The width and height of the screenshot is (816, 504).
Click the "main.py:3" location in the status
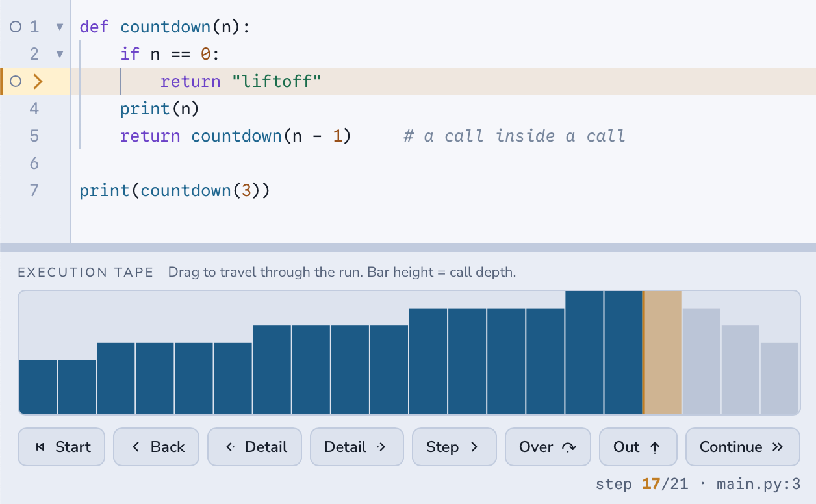point(758,485)
